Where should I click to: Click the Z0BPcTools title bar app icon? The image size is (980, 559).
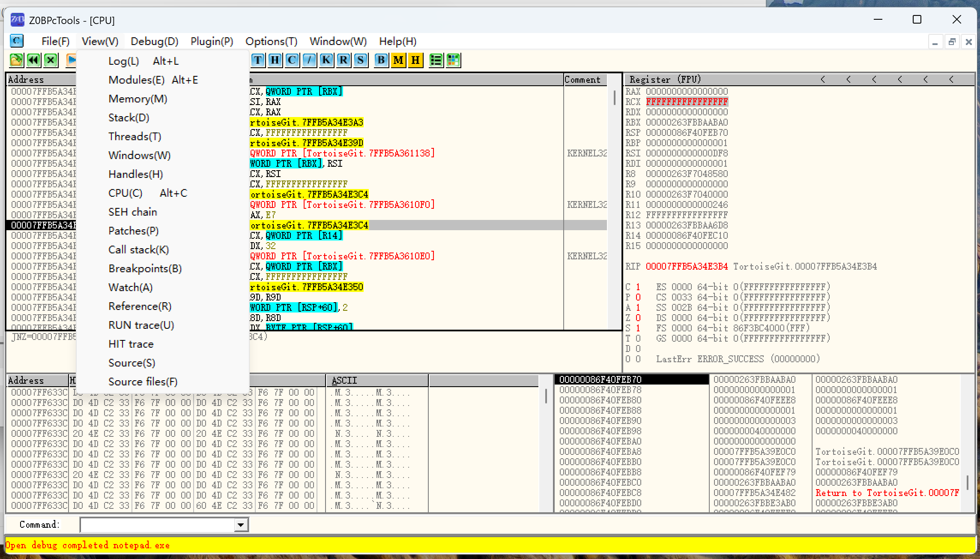tap(18, 20)
